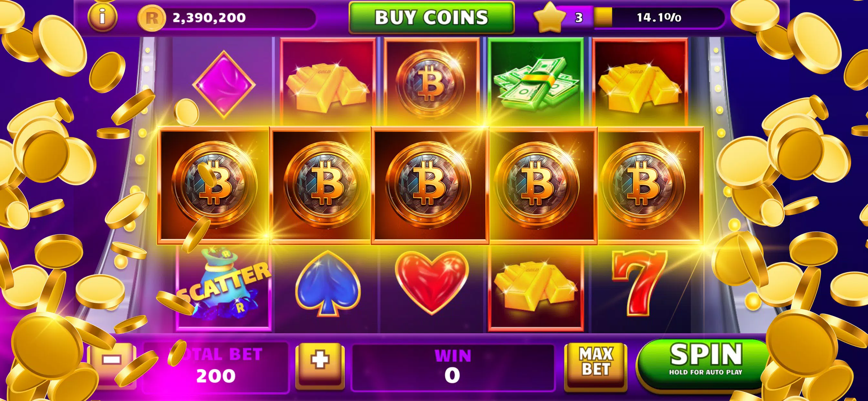
Task: Click the center bitcoin coin in middle row
Action: click(429, 185)
